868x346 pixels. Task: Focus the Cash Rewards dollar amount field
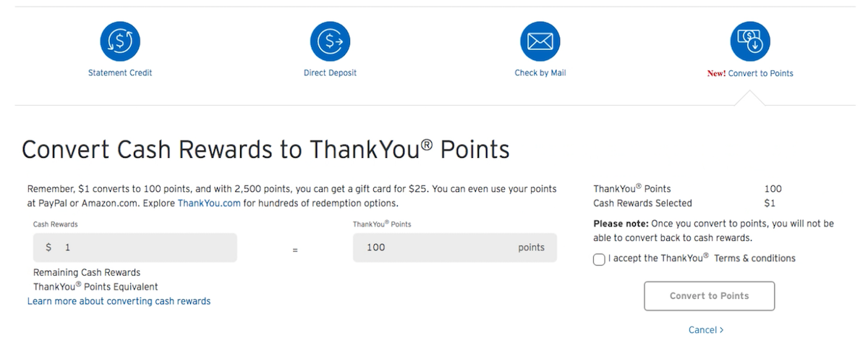[135, 248]
